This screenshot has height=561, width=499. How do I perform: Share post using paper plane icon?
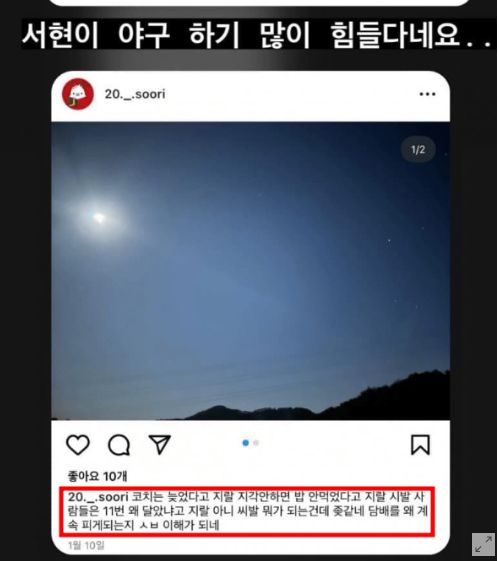160,445
